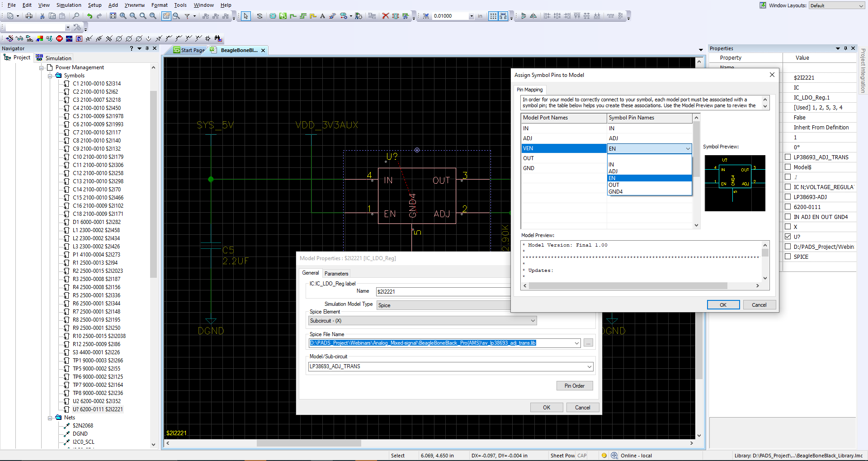Open the Model/Sub-circuit LP38693_ADJ_TRANS dropdown
The width and height of the screenshot is (868, 461).
pos(589,366)
